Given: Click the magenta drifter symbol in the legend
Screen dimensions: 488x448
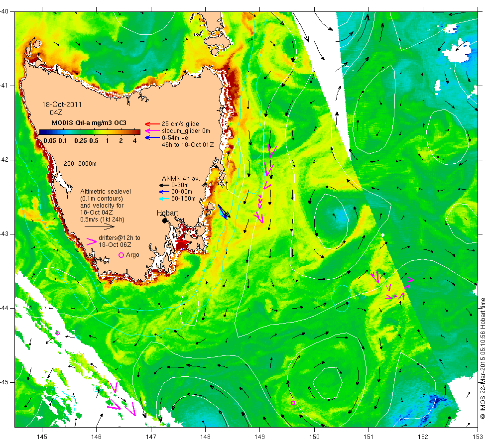Looking at the screenshot, I should click(x=92, y=242).
